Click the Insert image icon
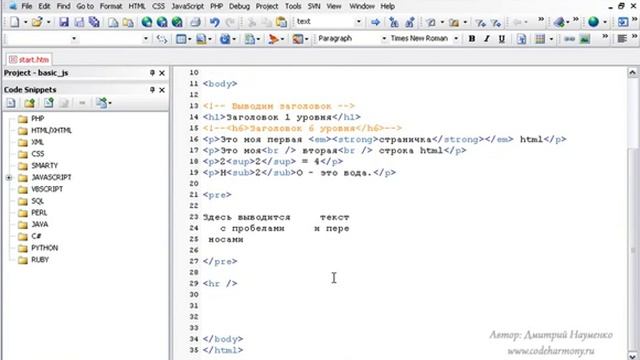This screenshot has height=360, width=640. coord(585,39)
